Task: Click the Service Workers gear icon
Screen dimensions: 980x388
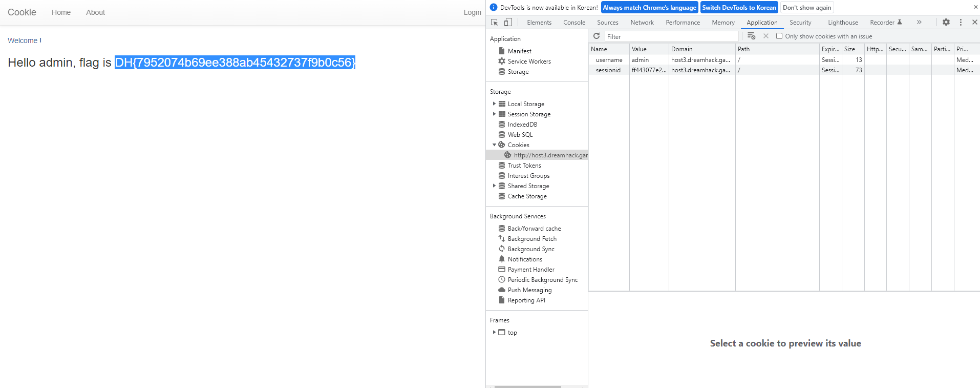Action: (x=502, y=61)
